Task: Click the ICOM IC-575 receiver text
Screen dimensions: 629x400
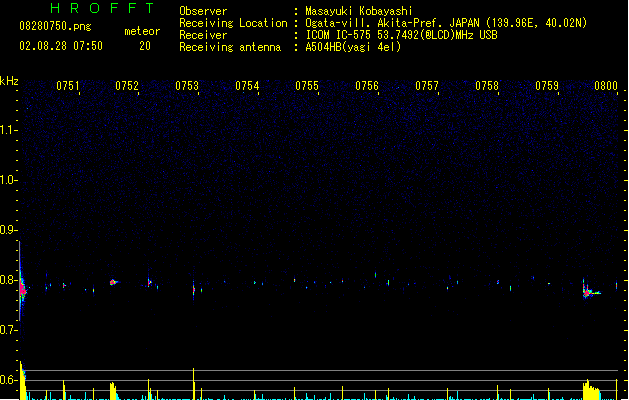Action: coord(402,35)
